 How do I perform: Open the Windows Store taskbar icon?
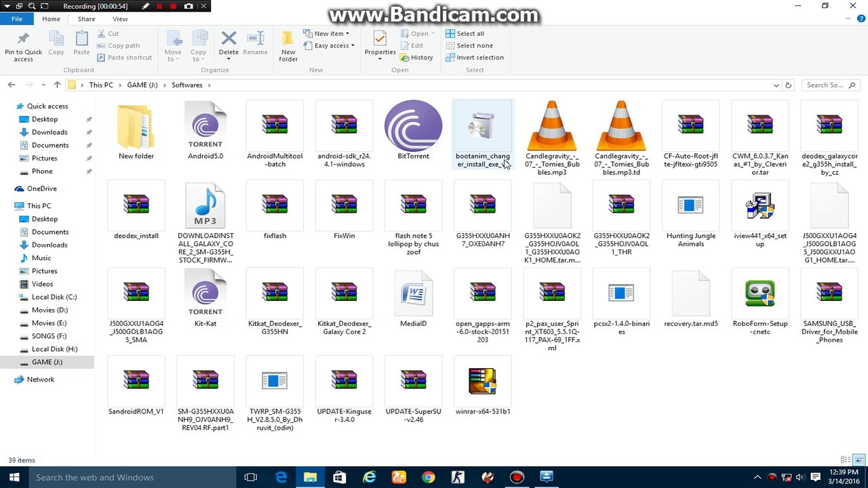pos(340,477)
